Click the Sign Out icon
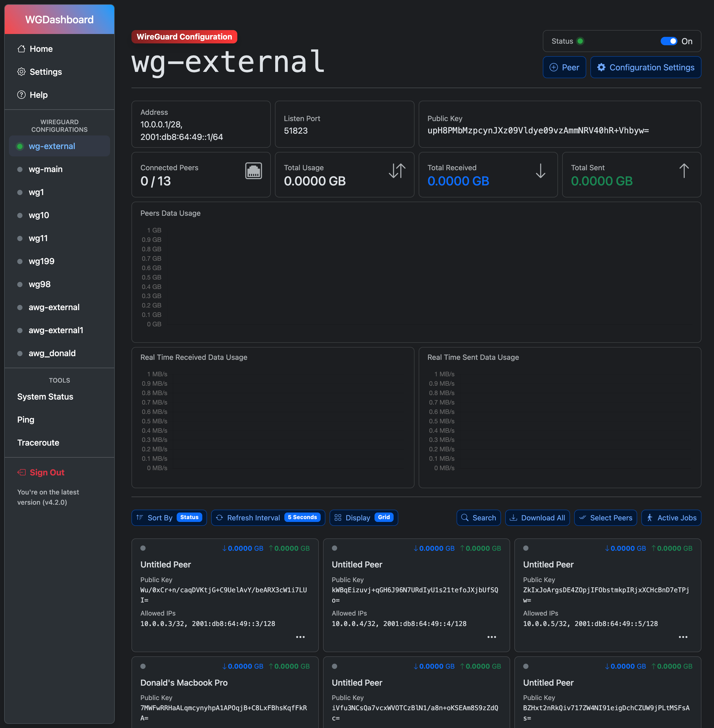The image size is (714, 728). coord(21,473)
